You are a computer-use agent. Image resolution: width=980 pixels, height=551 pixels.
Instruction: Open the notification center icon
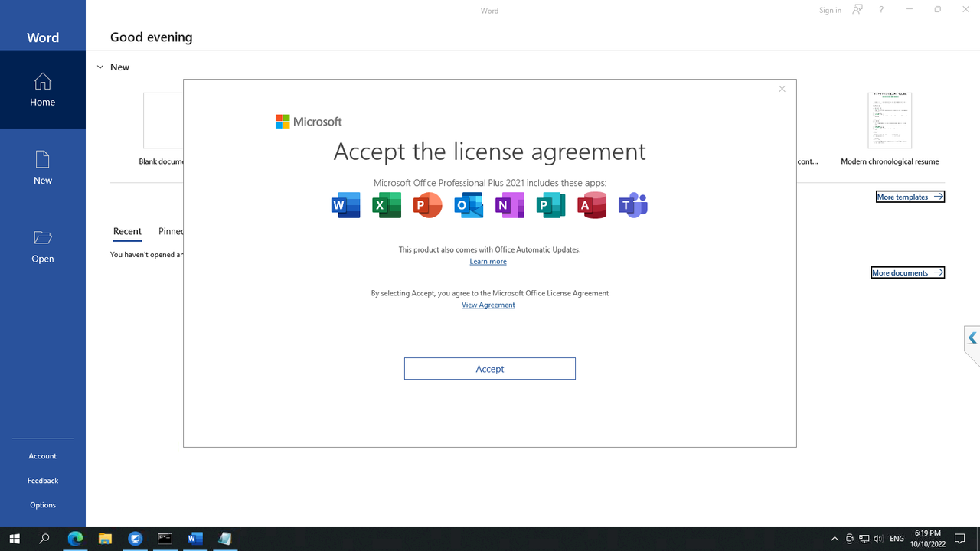pyautogui.click(x=960, y=539)
